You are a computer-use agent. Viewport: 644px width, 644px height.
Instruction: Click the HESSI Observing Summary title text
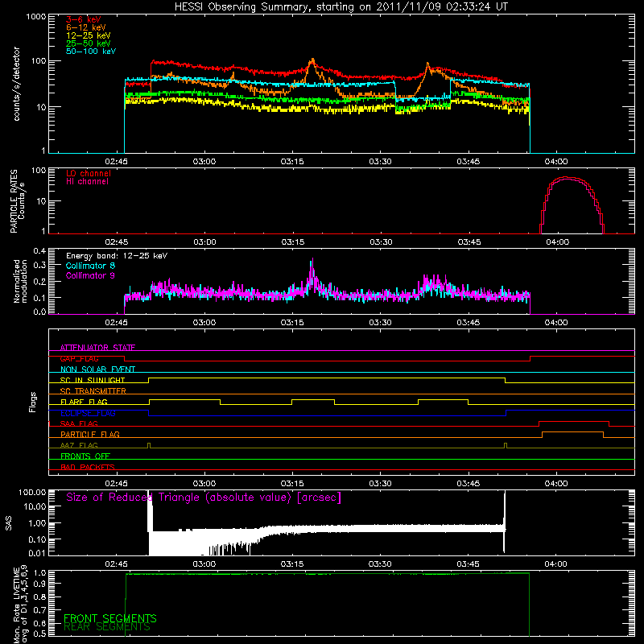tap(341, 7)
